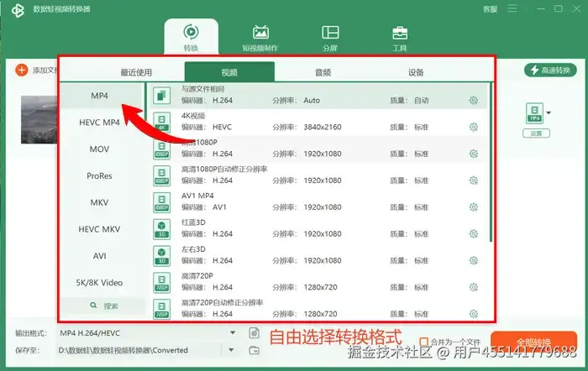The image size is (588, 371).
Task: Click the 高清720P自动修正分辨率 preset icon
Action: [x=161, y=309]
